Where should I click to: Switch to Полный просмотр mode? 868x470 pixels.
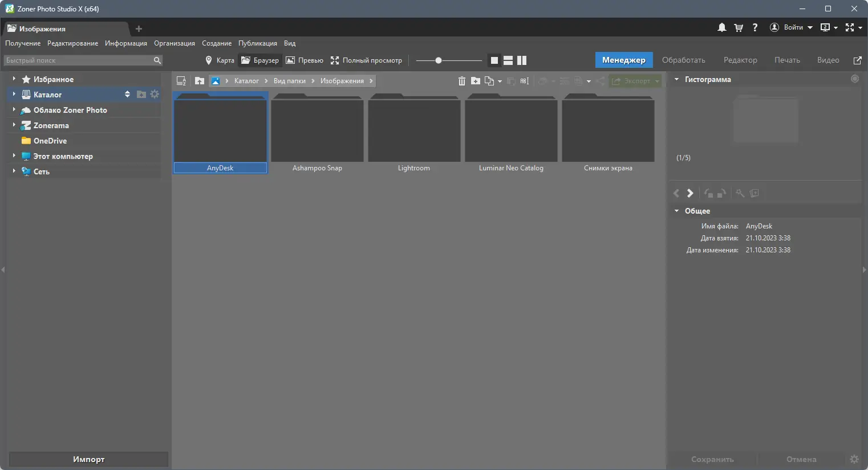click(366, 60)
